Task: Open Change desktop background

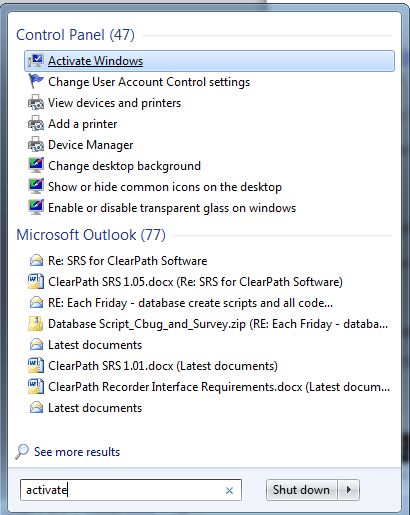Action: click(124, 166)
